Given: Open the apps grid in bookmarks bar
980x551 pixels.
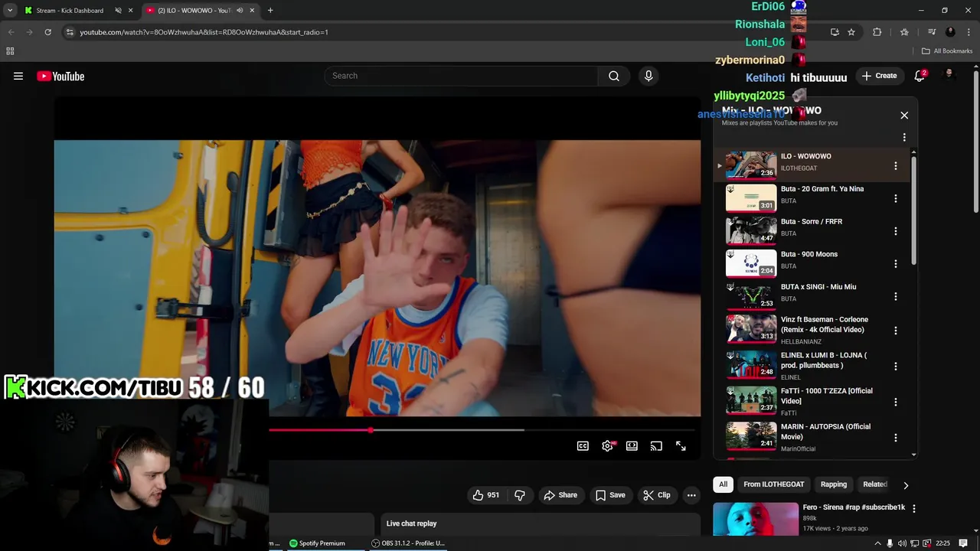Looking at the screenshot, I should pyautogui.click(x=10, y=51).
